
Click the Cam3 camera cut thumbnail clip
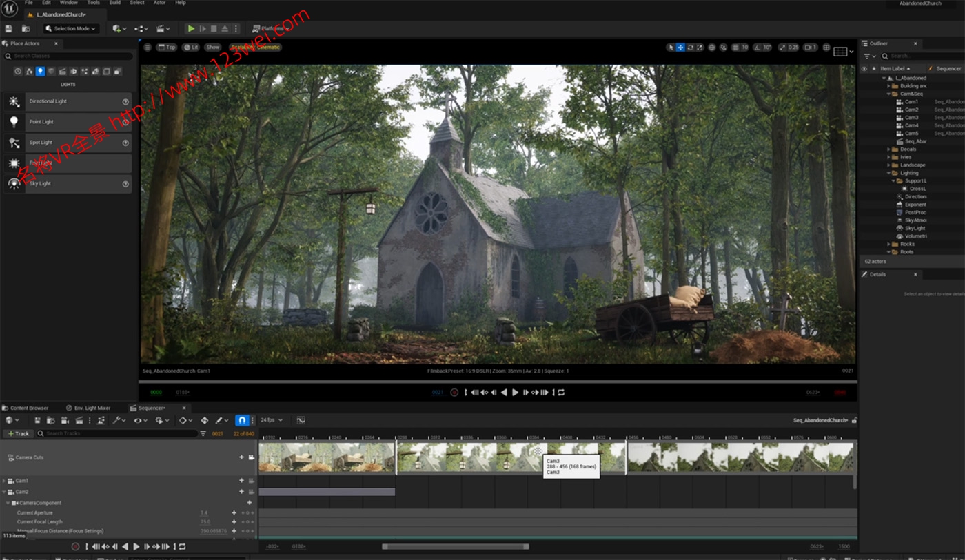click(510, 457)
